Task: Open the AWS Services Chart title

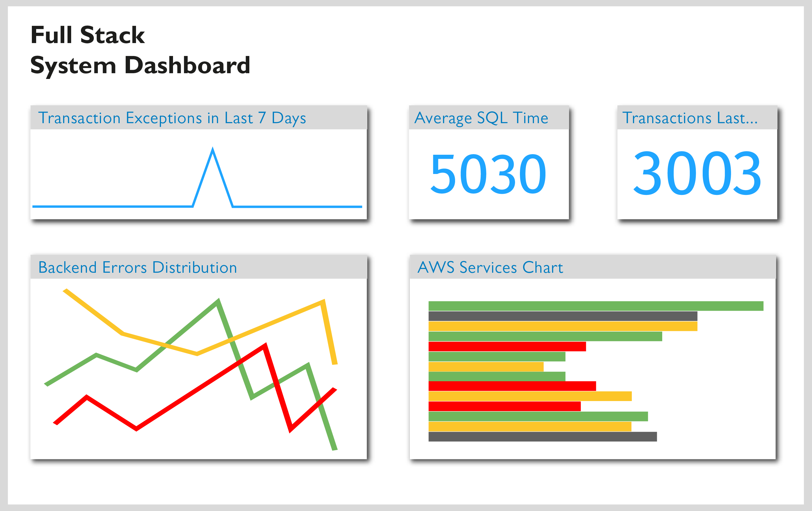Action: pyautogui.click(x=490, y=268)
